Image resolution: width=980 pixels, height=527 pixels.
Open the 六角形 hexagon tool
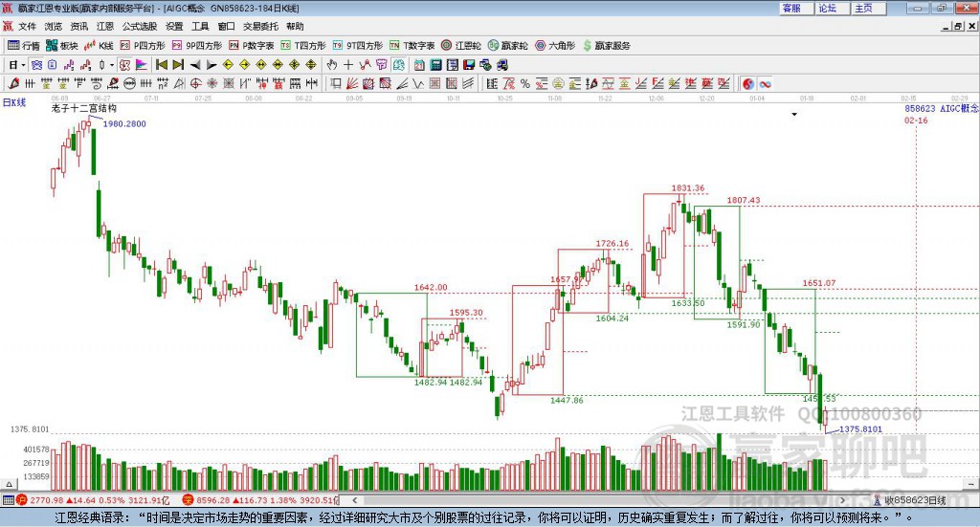point(555,46)
